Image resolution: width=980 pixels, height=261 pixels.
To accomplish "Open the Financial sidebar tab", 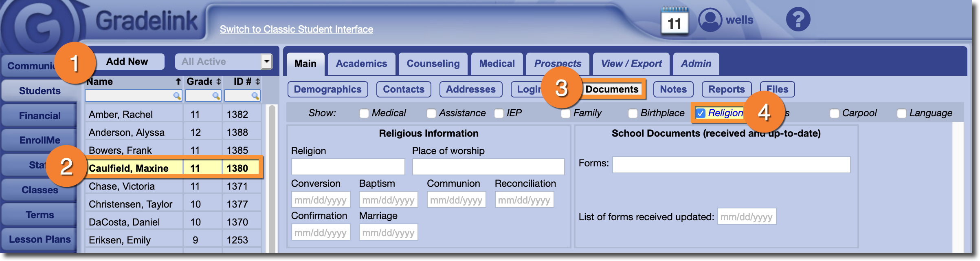I will [x=40, y=116].
